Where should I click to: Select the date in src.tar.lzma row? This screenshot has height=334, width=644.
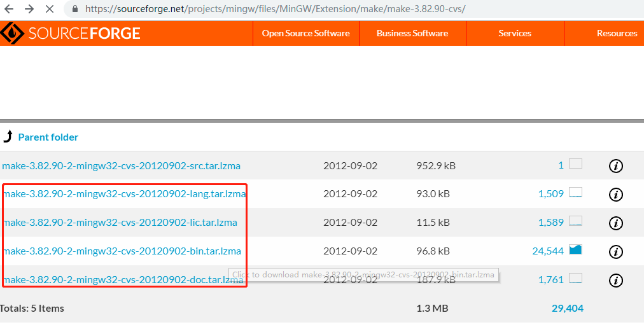(x=350, y=165)
